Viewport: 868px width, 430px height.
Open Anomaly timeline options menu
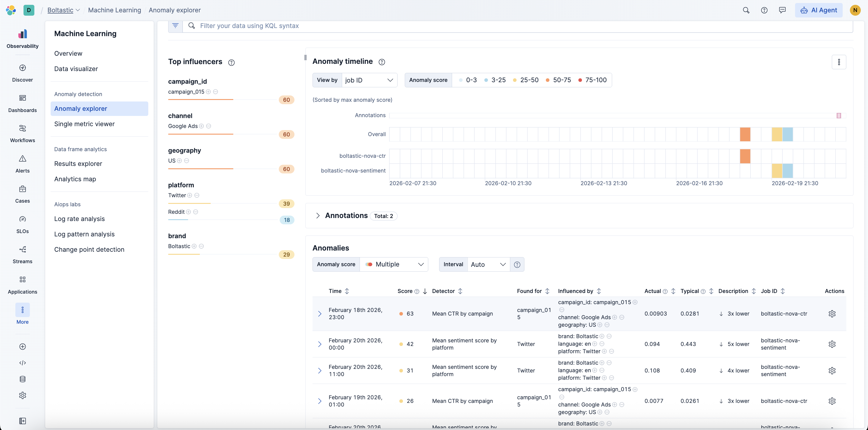coord(839,62)
